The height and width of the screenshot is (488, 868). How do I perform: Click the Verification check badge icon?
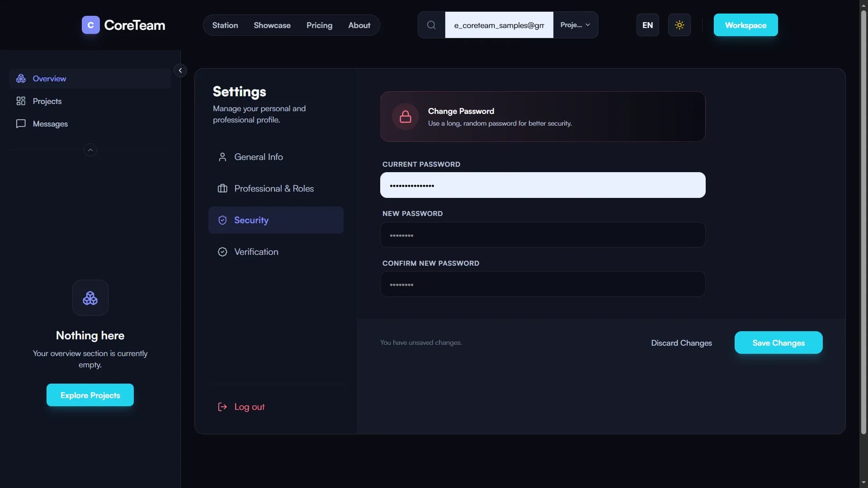pyautogui.click(x=222, y=252)
